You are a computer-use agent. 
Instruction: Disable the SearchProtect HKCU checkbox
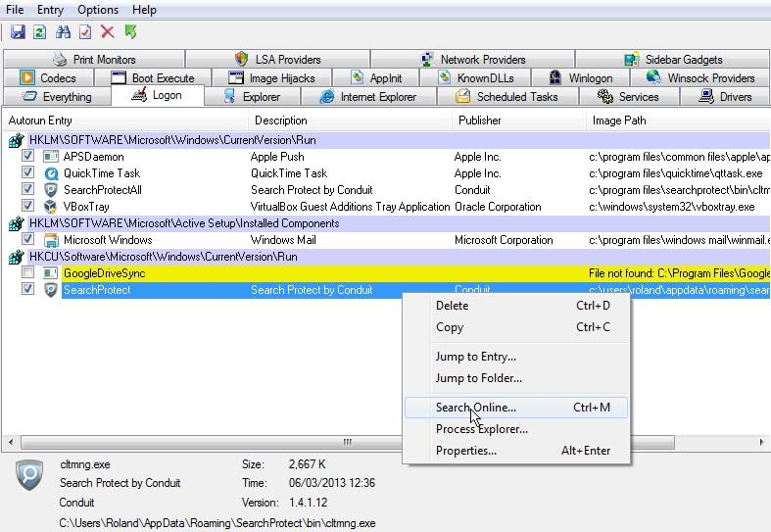(28, 289)
